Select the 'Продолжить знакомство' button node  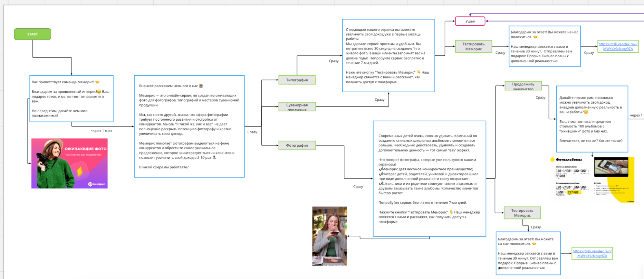523,86
